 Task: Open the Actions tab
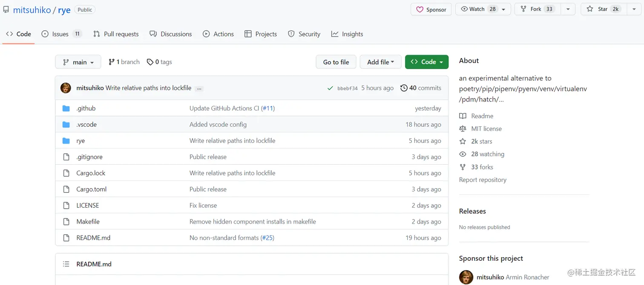[x=218, y=34]
